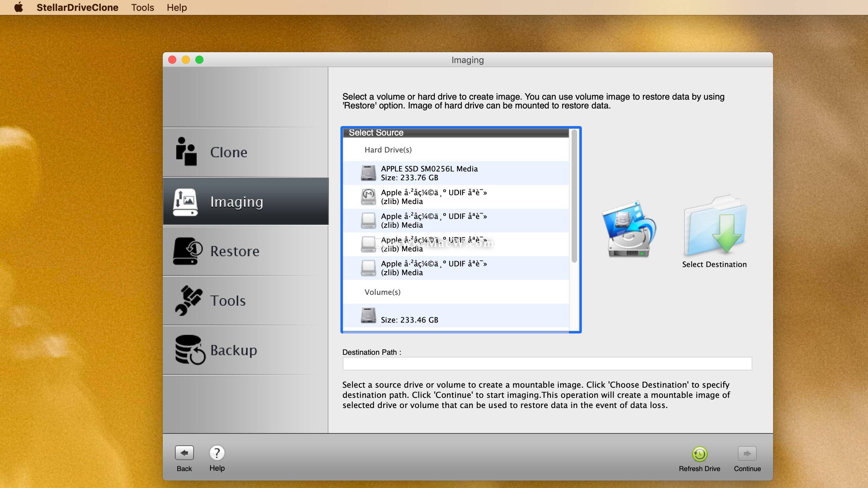Click the Select Destination label

(714, 264)
